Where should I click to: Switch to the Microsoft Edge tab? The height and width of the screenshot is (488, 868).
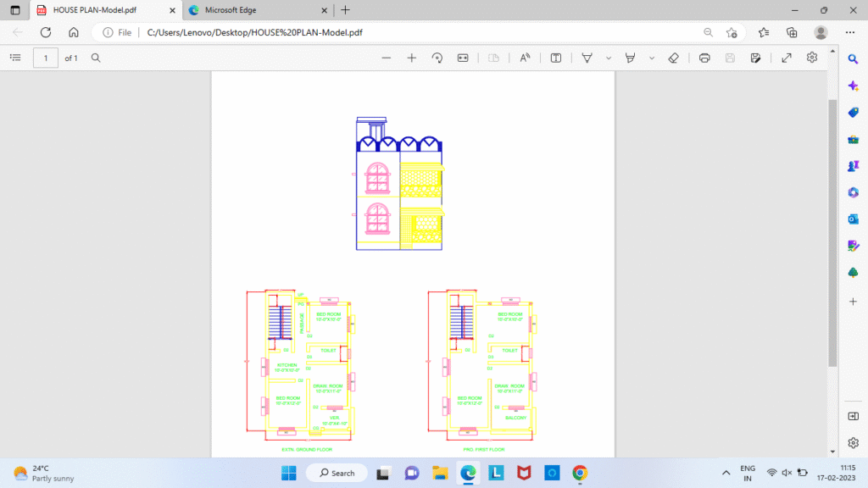point(258,10)
